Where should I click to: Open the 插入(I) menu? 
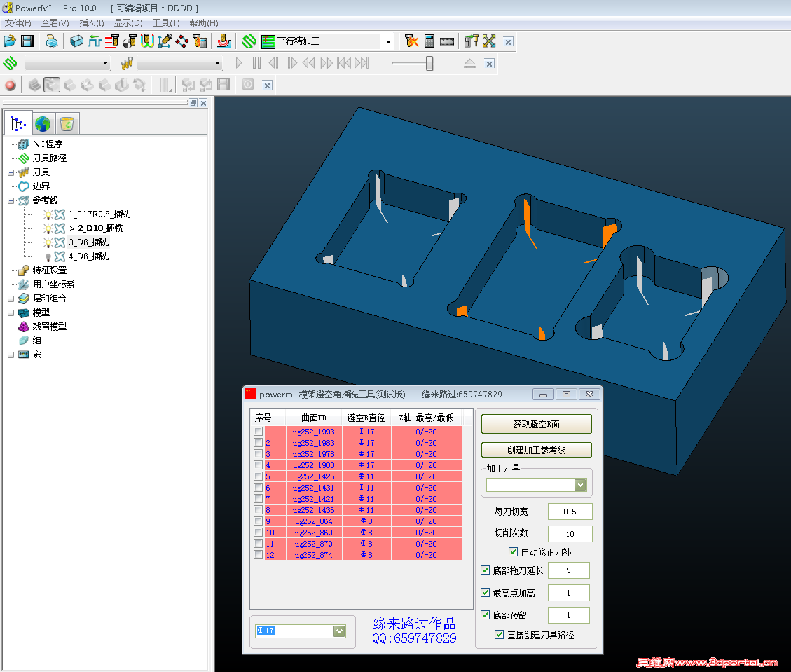(91, 22)
